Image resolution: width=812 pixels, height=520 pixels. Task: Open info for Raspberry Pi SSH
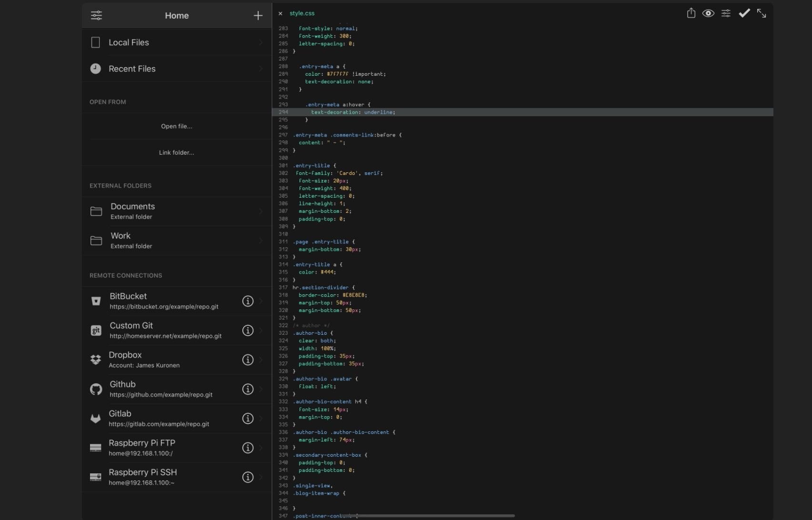tap(248, 477)
